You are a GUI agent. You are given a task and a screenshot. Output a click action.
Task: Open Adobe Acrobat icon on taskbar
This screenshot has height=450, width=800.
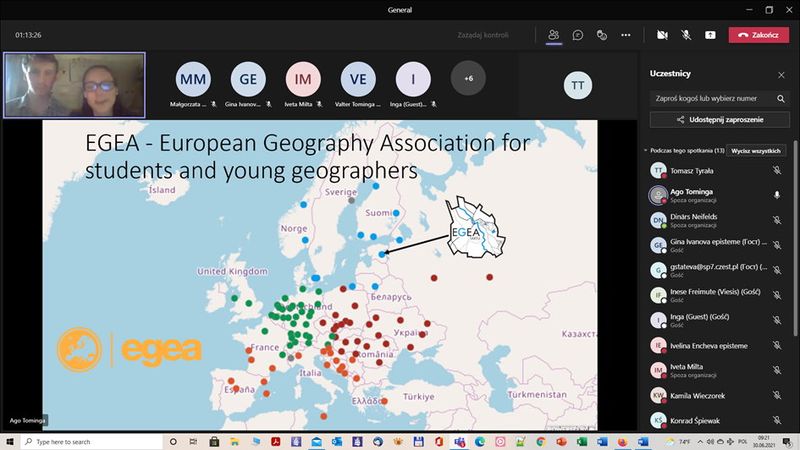point(276,441)
